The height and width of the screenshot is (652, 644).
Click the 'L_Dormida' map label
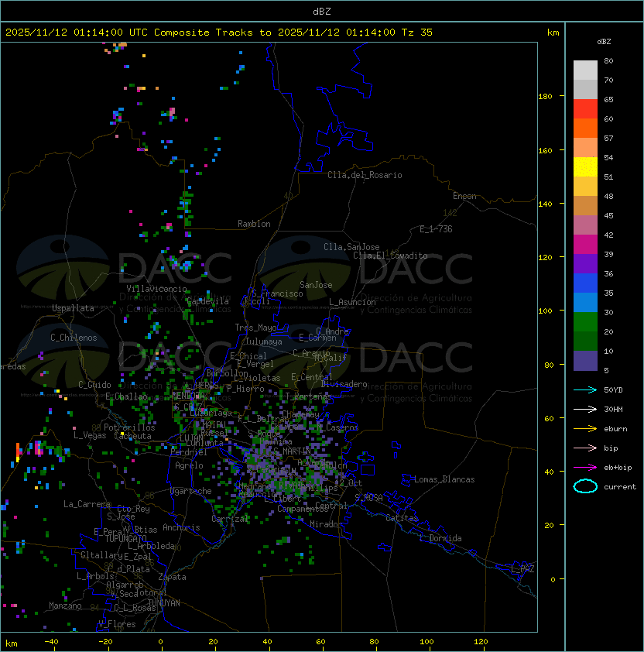[440, 538]
